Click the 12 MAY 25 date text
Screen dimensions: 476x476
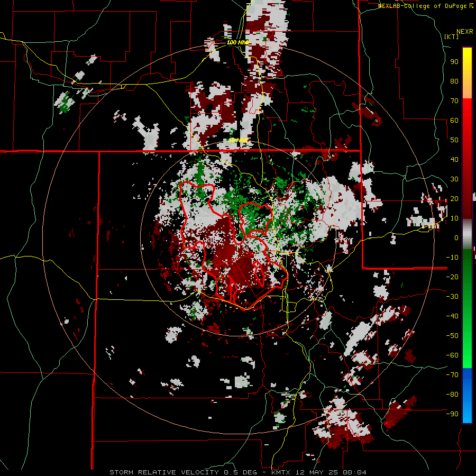[x=317, y=472]
